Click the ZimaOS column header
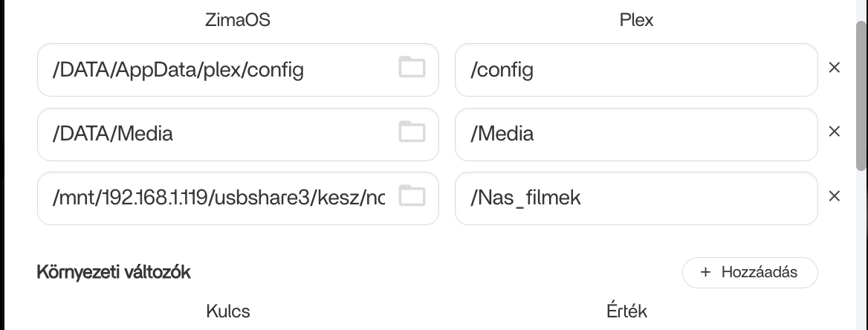 (x=237, y=21)
